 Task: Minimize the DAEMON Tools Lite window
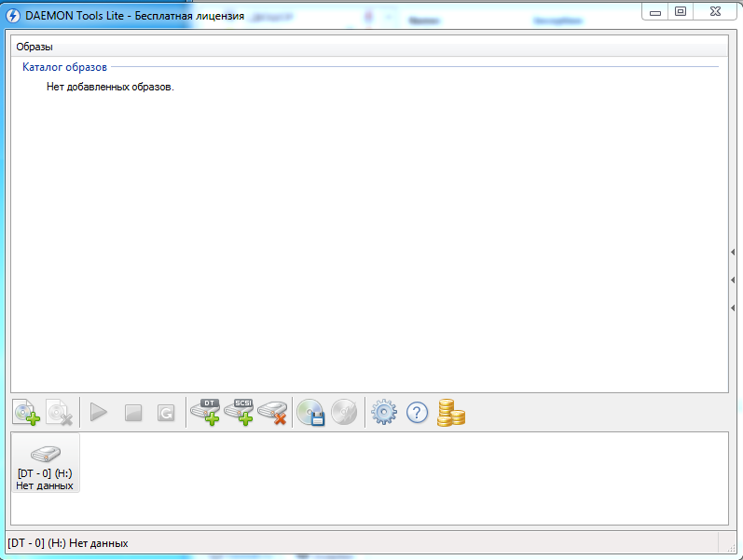pyautogui.click(x=655, y=12)
